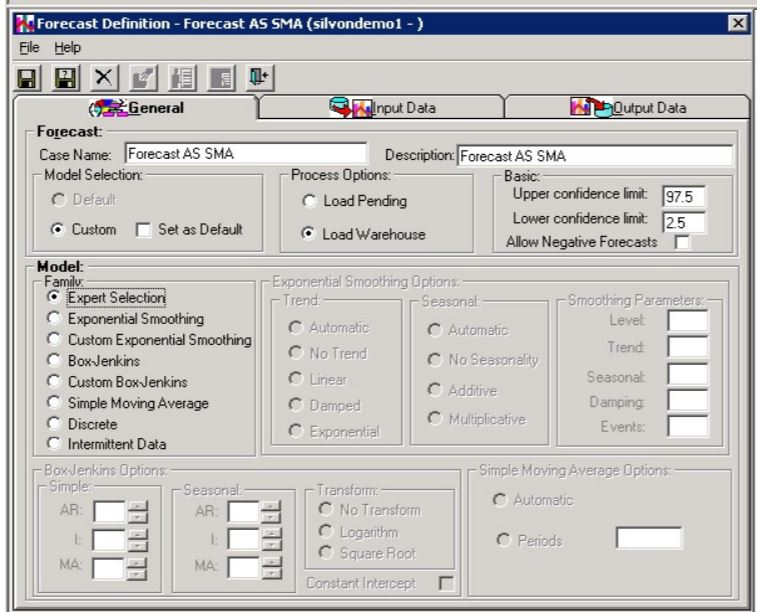Select Intermittent Data model family
757x612 pixels.
54,443
